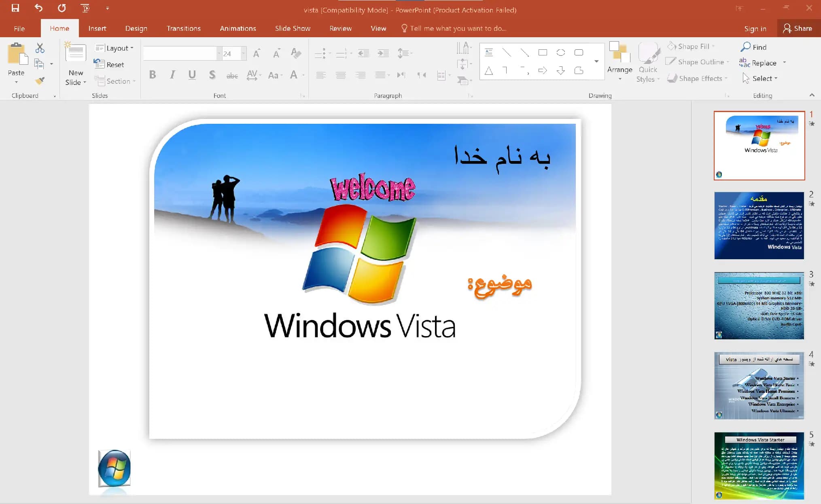The image size is (821, 504).
Task: Toggle Italic formatting
Action: (x=172, y=75)
